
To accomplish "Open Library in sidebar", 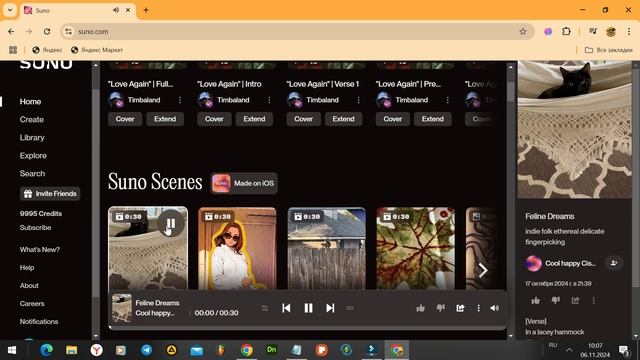I will click(x=32, y=138).
